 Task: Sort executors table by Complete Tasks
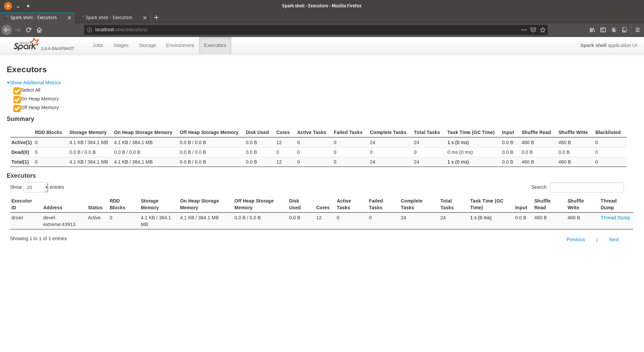412,204
